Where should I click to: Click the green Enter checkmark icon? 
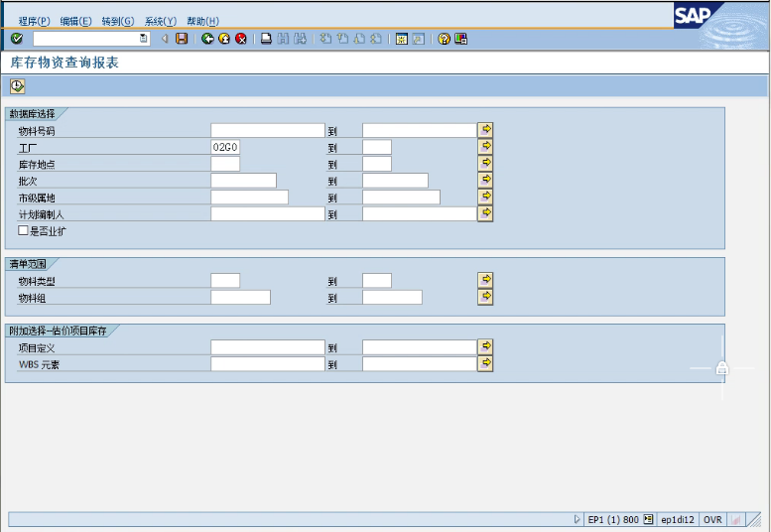click(17, 39)
